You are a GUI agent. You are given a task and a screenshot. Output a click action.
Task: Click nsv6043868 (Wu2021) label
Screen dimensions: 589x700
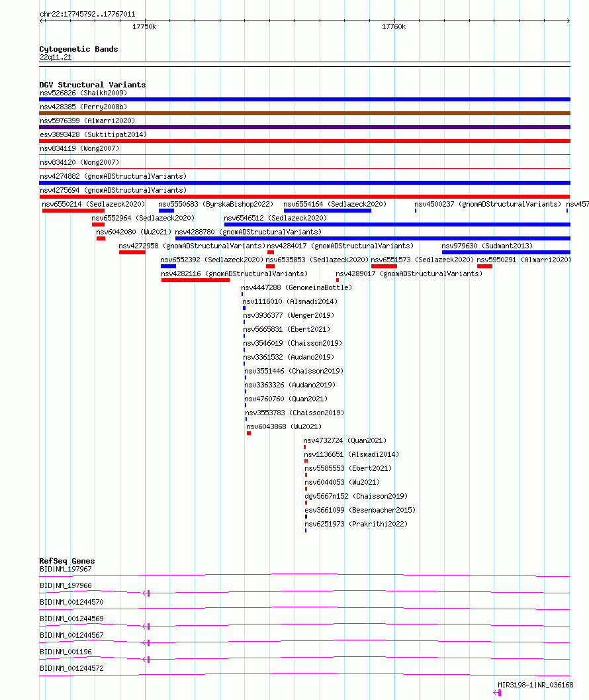click(284, 426)
